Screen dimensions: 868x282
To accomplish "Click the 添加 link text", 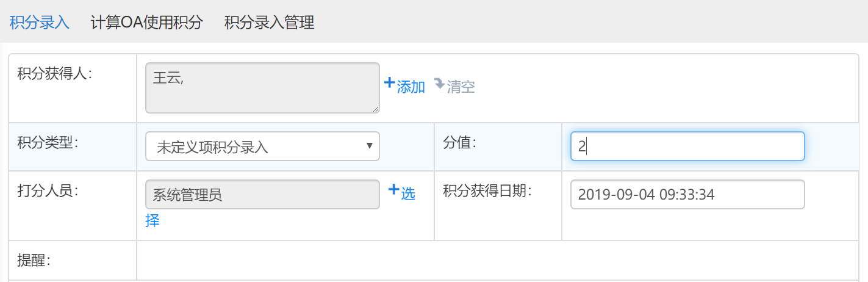I will tap(411, 87).
